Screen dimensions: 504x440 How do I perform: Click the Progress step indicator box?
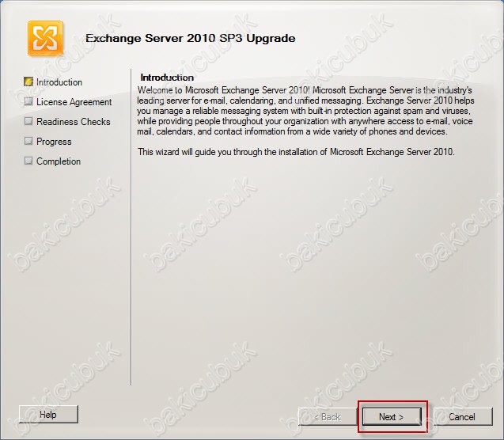[28, 141]
